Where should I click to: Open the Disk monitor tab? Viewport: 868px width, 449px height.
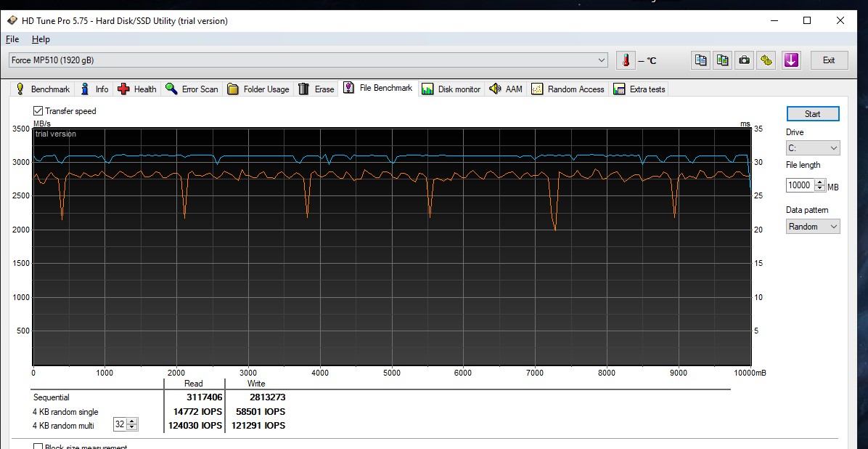451,89
